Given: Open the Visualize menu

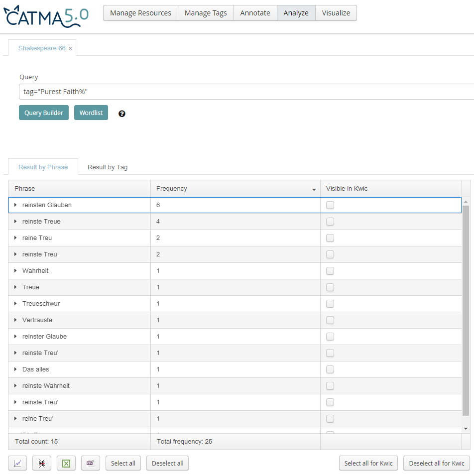Looking at the screenshot, I should click(x=336, y=13).
